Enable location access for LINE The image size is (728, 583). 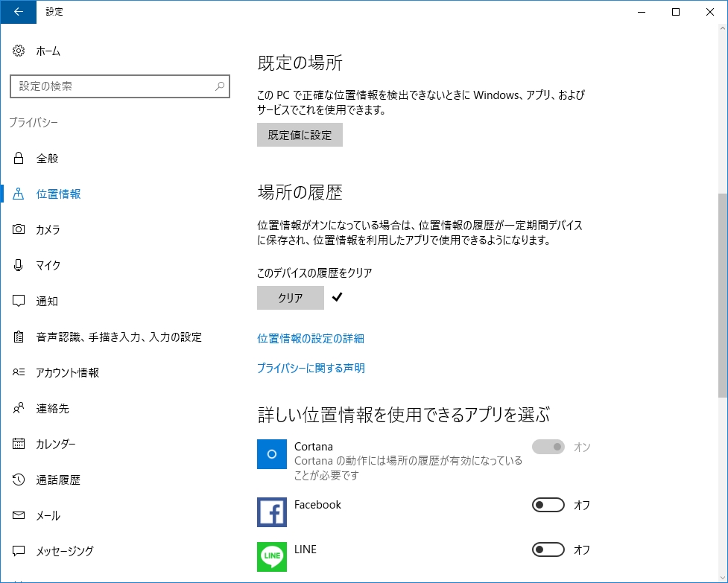(548, 549)
